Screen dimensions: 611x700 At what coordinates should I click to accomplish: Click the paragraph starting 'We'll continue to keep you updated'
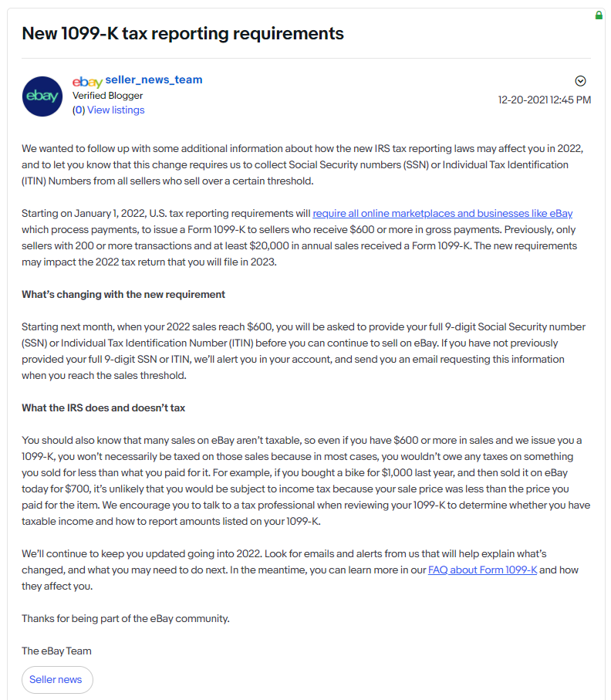tap(293, 570)
